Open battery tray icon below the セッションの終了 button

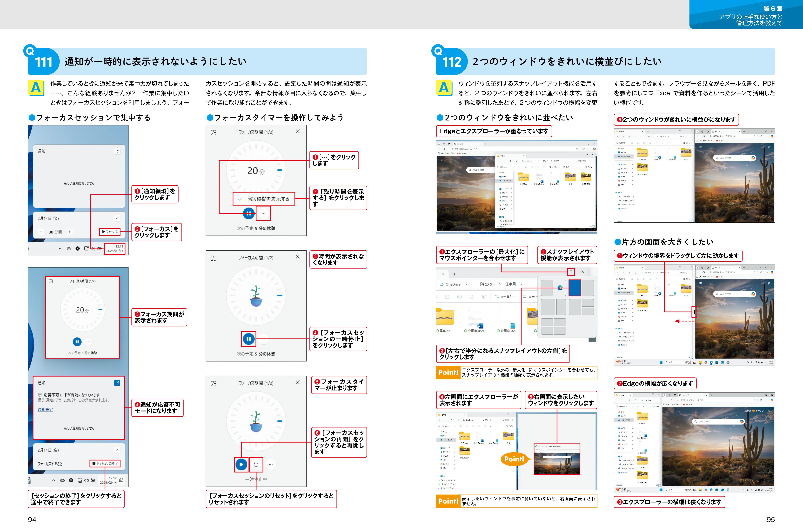pyautogui.click(x=93, y=480)
